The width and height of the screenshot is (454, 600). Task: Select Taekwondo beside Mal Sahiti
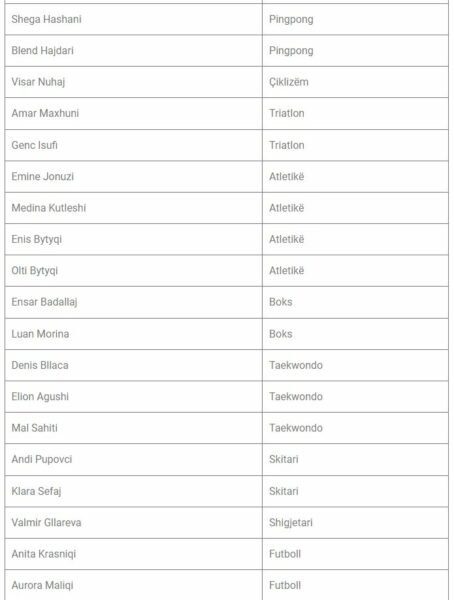355,428
